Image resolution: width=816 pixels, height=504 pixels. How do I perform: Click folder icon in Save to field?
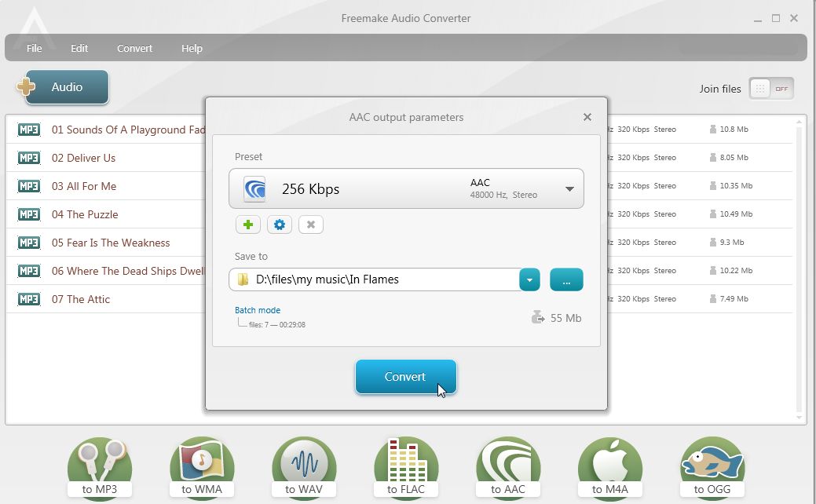tap(243, 279)
